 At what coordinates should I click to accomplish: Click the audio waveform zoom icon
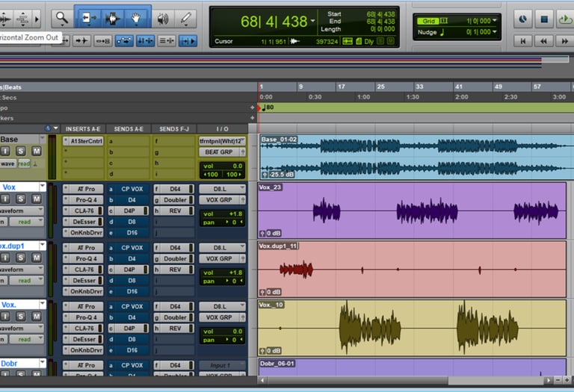[5, 19]
